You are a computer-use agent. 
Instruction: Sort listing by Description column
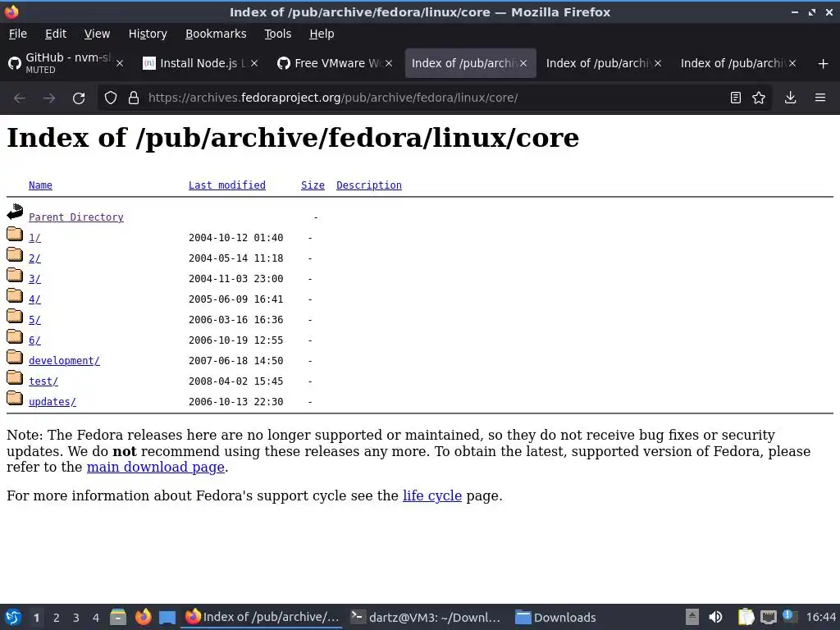click(369, 185)
